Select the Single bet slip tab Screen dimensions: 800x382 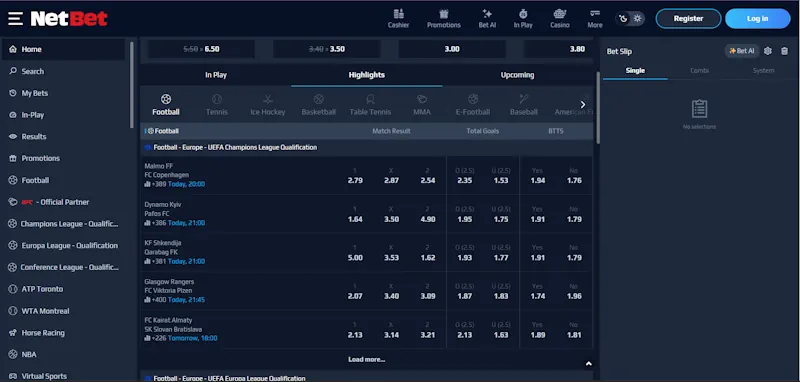pyautogui.click(x=635, y=71)
